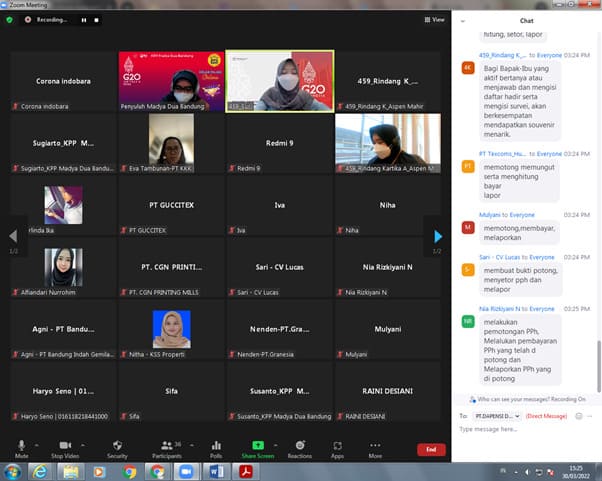
Task: Open the Polls icon
Action: click(x=216, y=445)
